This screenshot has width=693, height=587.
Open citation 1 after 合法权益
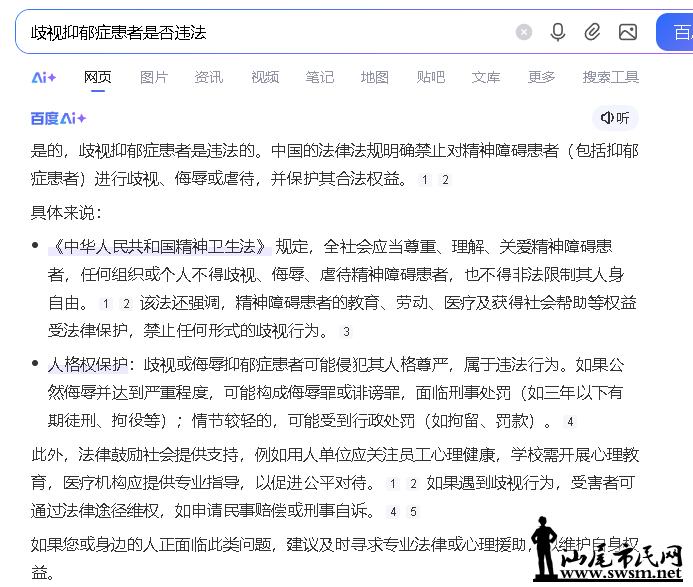point(425,180)
